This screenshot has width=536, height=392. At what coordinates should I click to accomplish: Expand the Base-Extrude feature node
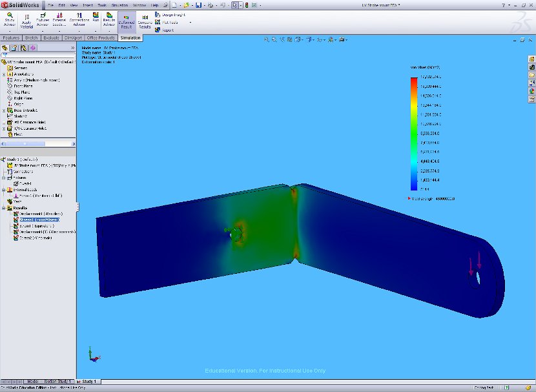pyautogui.click(x=4, y=110)
